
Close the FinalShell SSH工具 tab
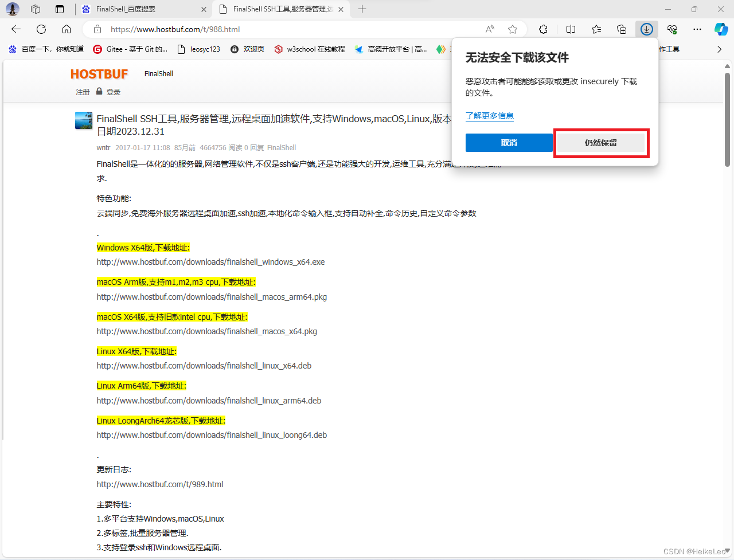[x=341, y=9]
